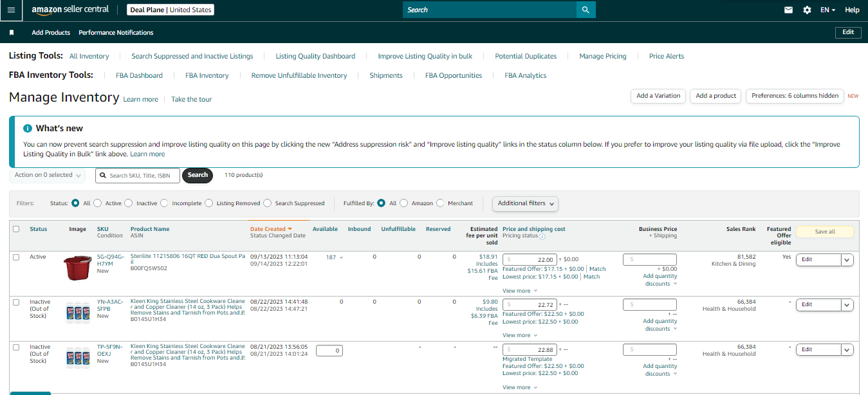Open the Action on 0 selected dropdown

click(48, 175)
